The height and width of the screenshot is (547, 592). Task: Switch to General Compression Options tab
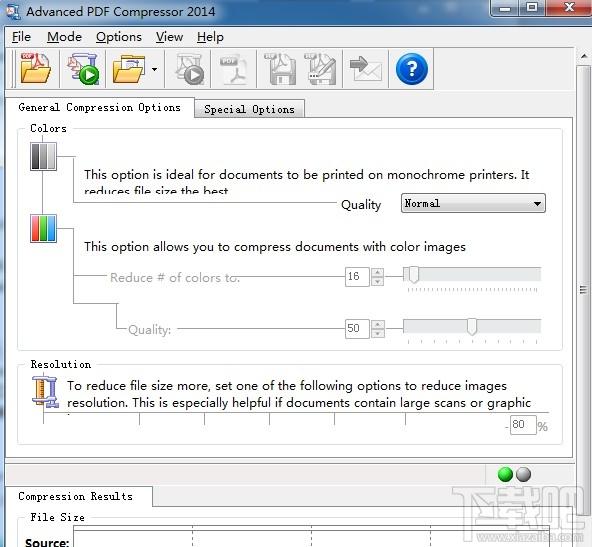(100, 108)
